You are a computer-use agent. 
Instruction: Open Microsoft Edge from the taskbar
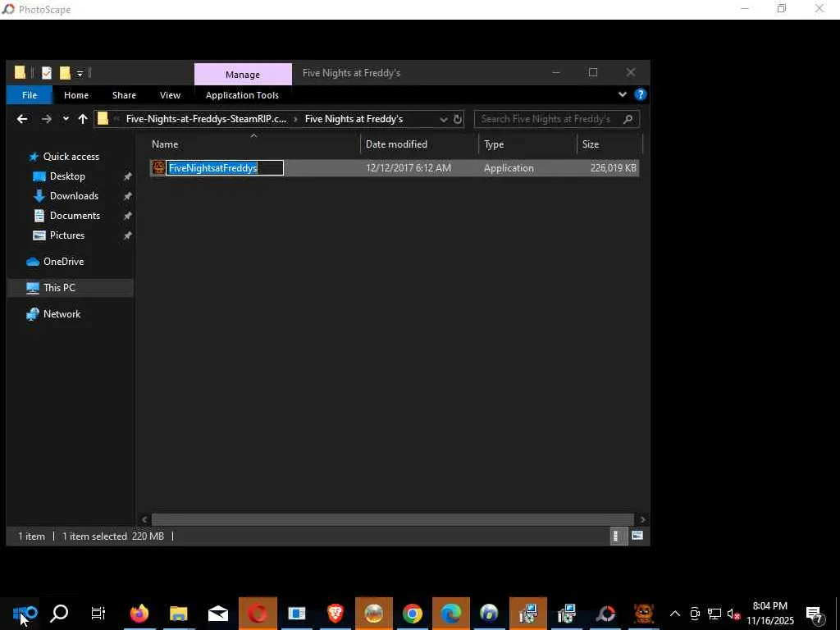click(451, 614)
